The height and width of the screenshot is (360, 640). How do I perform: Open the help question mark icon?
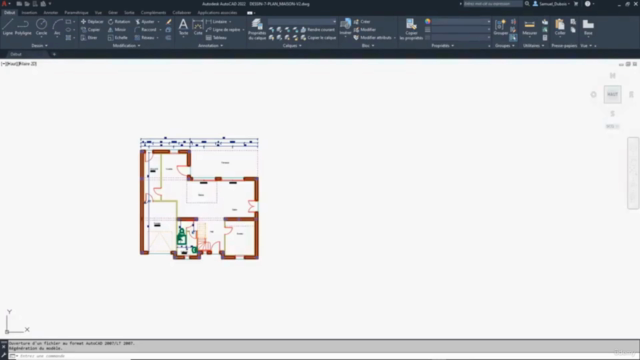click(x=587, y=4)
